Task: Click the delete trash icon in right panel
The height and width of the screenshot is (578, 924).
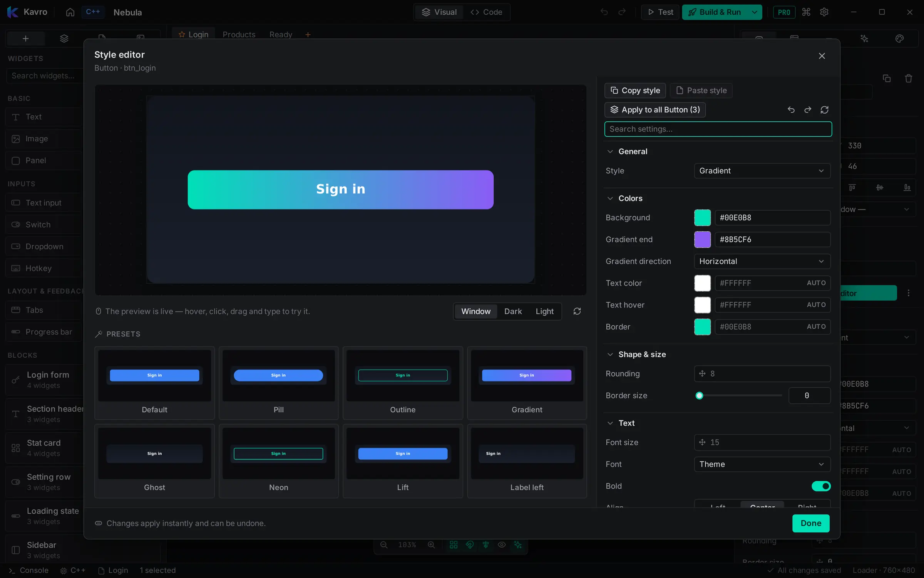Action: pyautogui.click(x=909, y=79)
